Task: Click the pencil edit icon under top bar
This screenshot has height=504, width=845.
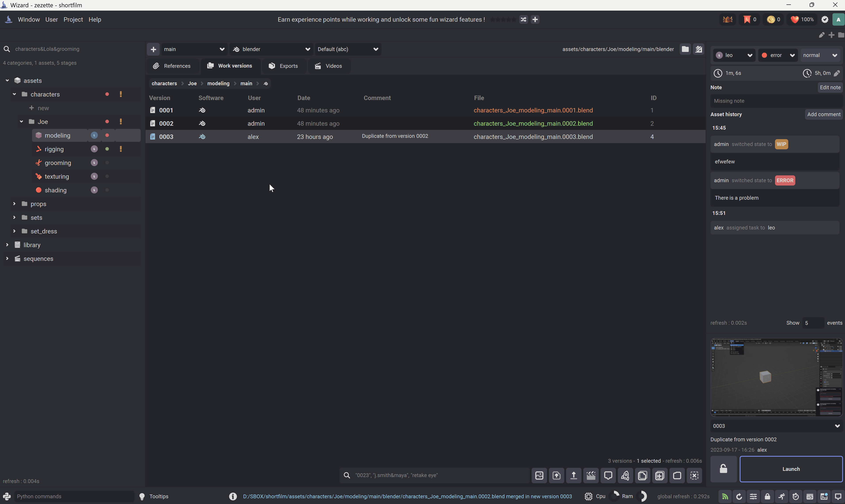Action: 822,35
